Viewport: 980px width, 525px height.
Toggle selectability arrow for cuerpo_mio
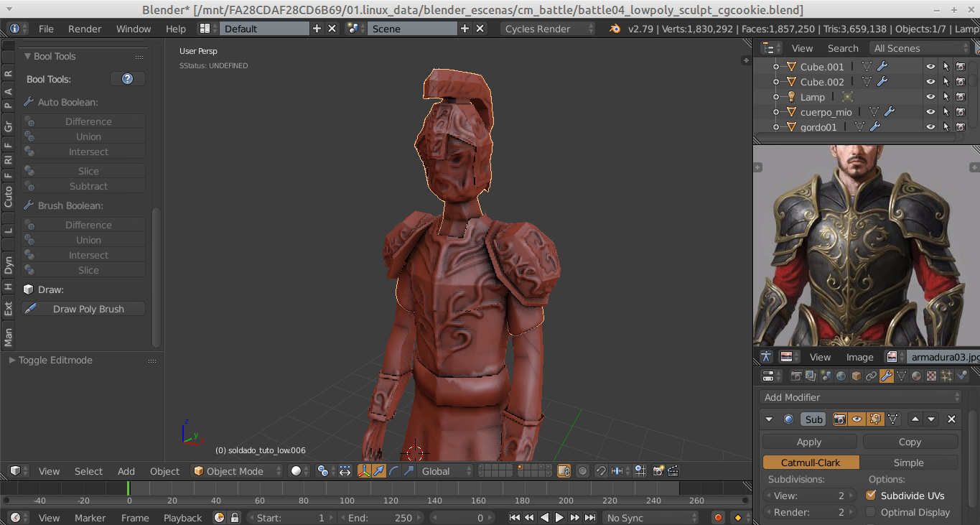(946, 112)
